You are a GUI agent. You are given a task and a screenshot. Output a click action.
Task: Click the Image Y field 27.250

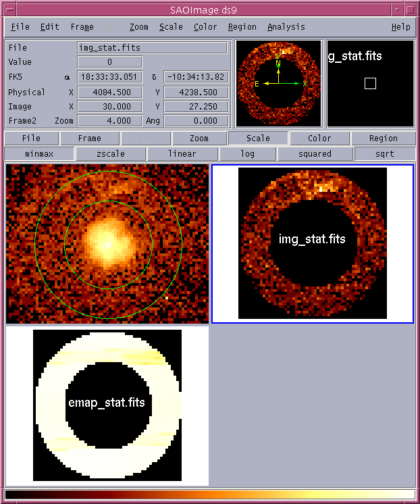pos(196,107)
